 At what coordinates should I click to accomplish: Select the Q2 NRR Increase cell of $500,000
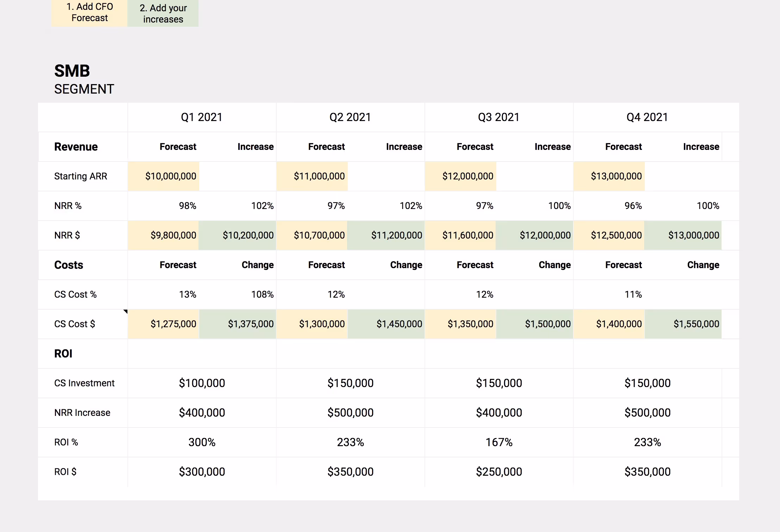pyautogui.click(x=350, y=412)
